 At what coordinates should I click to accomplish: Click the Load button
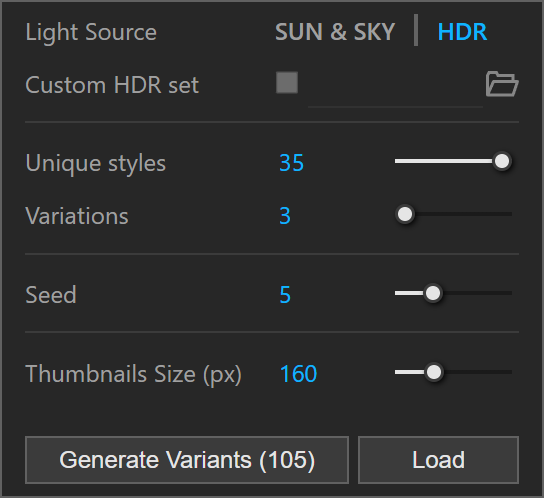439,460
